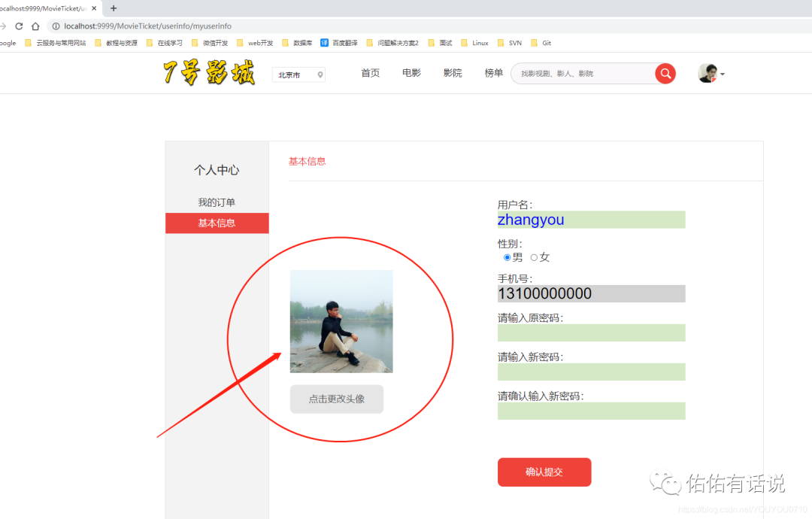Reload the page with the browser refresh icon
Screen dimensions: 812x519
[19, 26]
